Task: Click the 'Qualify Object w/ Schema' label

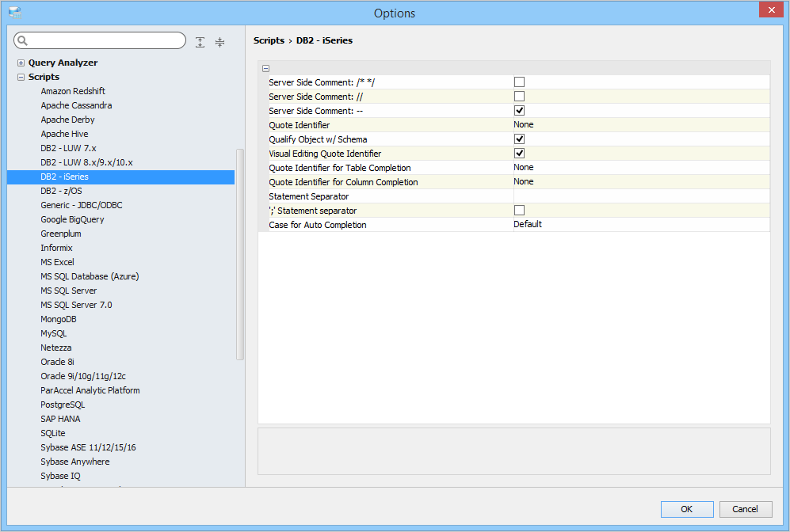Action: tap(318, 139)
